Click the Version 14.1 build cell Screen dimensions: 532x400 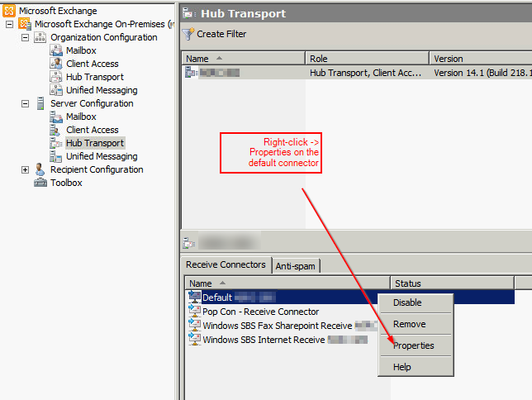point(482,73)
